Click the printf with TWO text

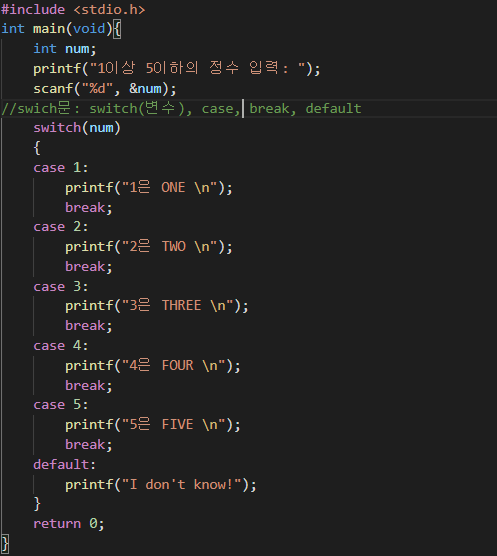tap(149, 247)
